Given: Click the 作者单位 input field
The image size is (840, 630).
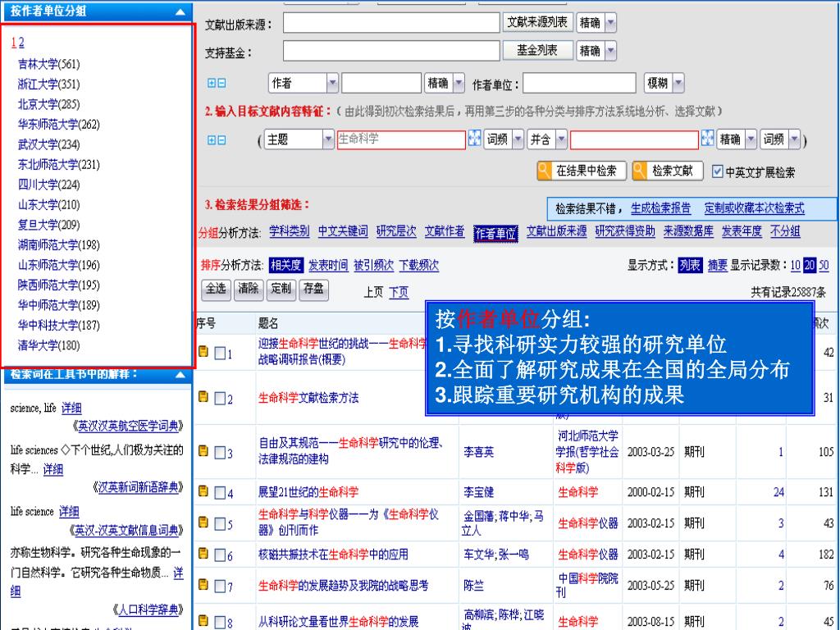Looking at the screenshot, I should coord(579,83).
